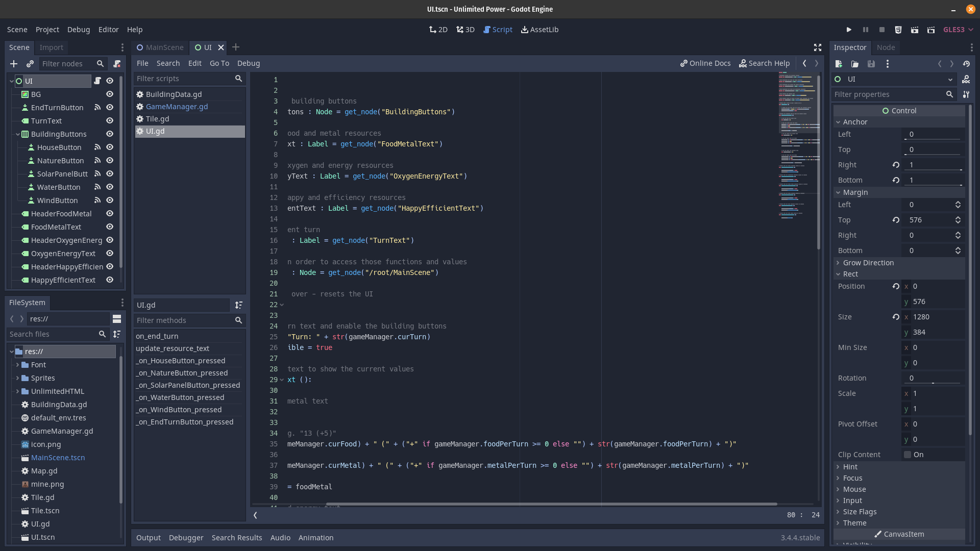Open the Project menu
The height and width of the screenshot is (551, 980).
click(x=47, y=30)
